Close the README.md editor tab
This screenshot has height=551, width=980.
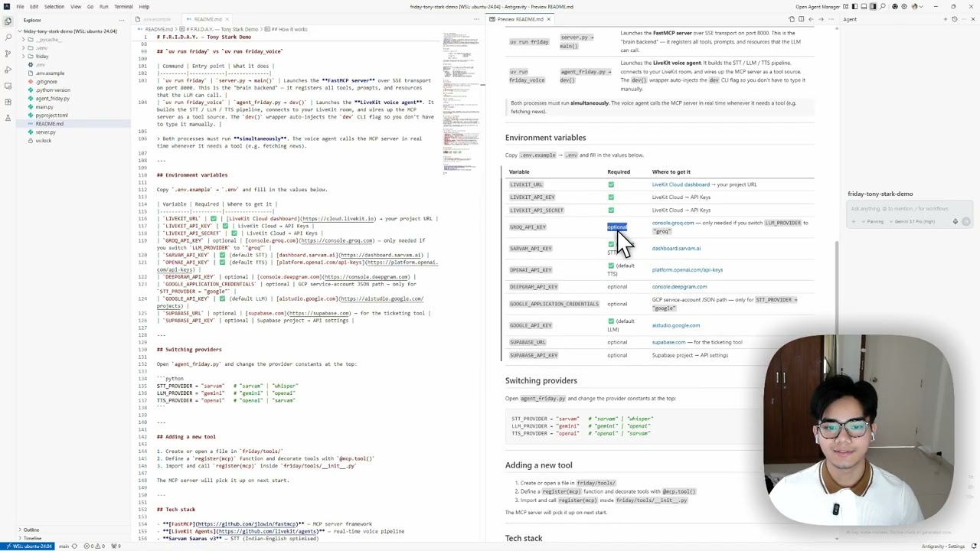[x=227, y=19]
